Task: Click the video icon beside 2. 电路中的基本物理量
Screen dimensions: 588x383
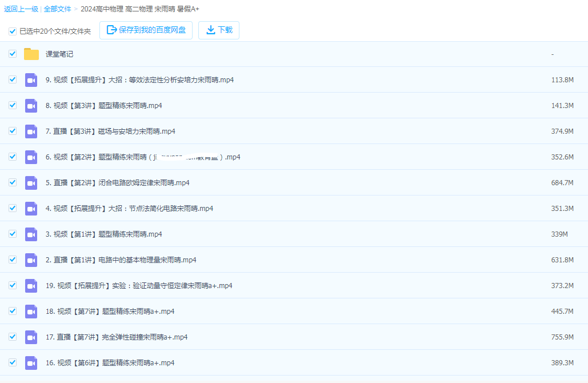Action: (x=31, y=260)
